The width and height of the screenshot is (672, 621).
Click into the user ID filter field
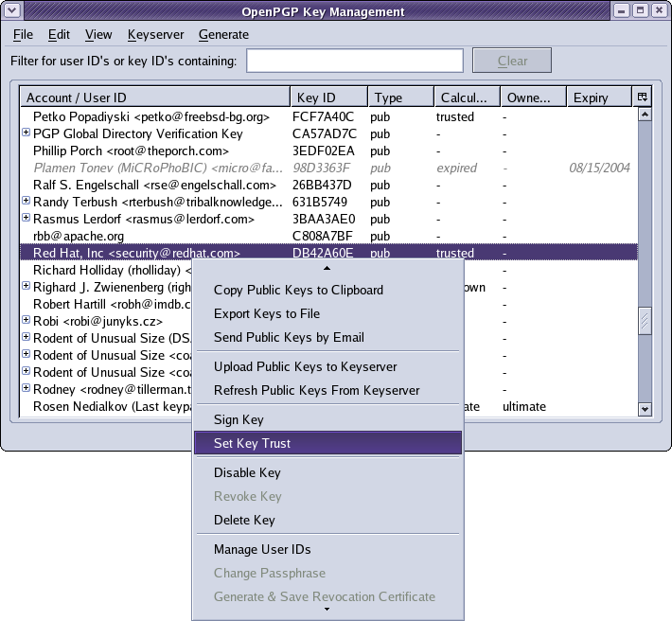point(355,61)
